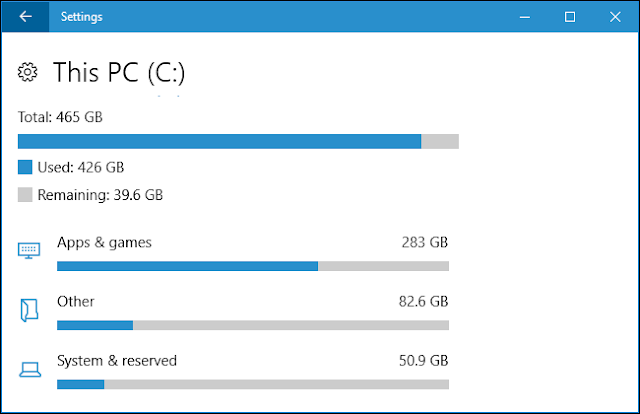
Task: Open the Apps & games keyboard icon
Action: 29,250
